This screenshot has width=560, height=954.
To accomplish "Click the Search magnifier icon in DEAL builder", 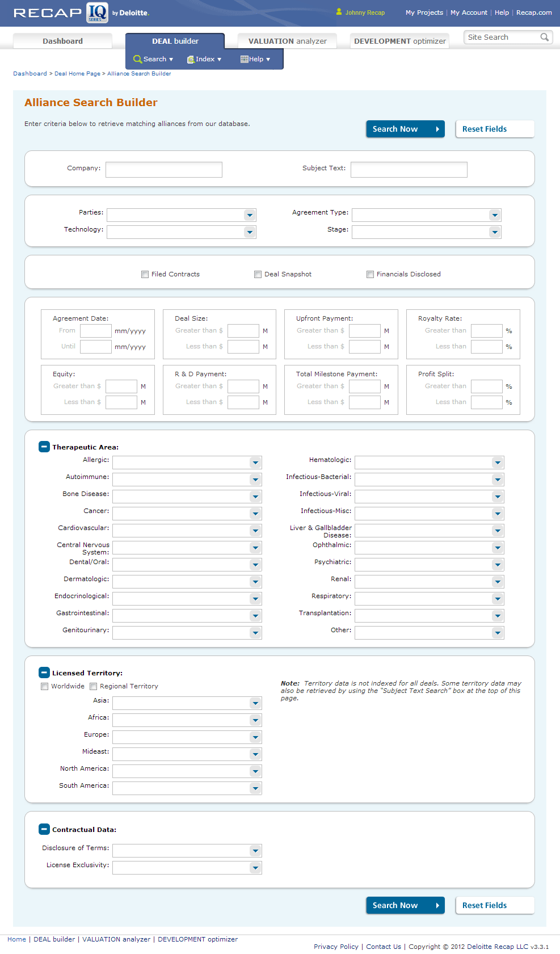I will coord(137,59).
